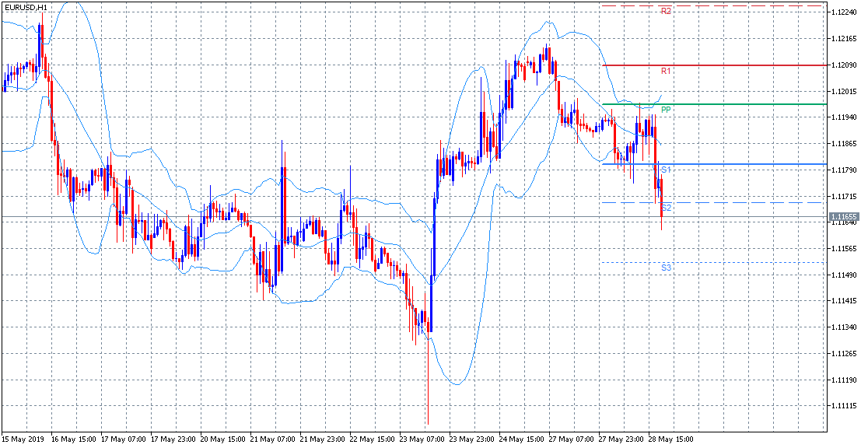Click the 21 May 07:00 time label
868x448 pixels.
tap(273, 439)
